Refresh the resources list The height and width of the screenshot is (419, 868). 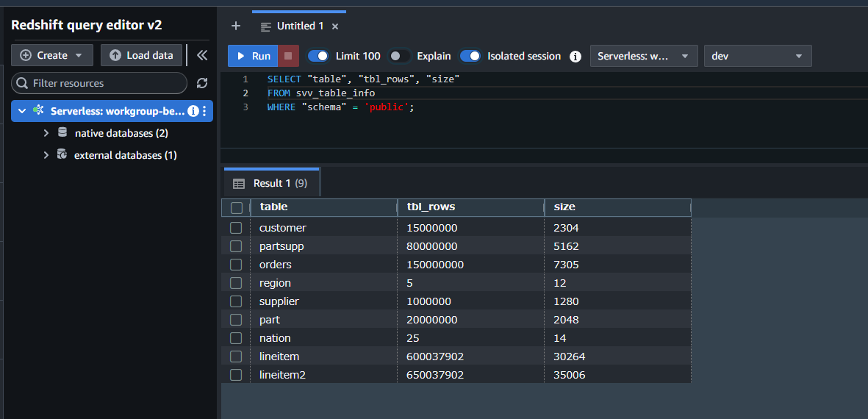tap(202, 83)
